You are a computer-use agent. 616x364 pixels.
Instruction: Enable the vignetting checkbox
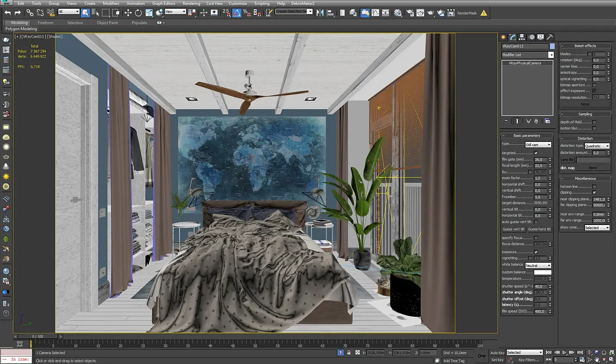point(530,258)
